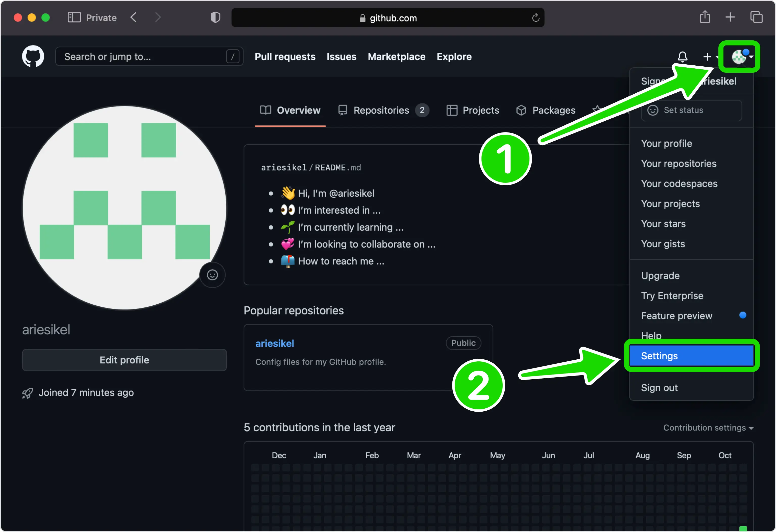This screenshot has width=776, height=532.
Task: Reload the page with the refresh icon
Action: 536,18
